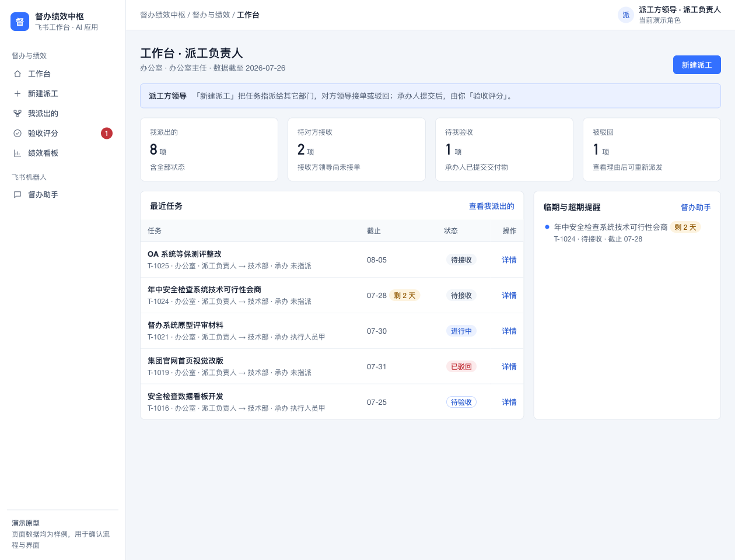Click task title 督办系统原型评审材料

click(x=185, y=325)
